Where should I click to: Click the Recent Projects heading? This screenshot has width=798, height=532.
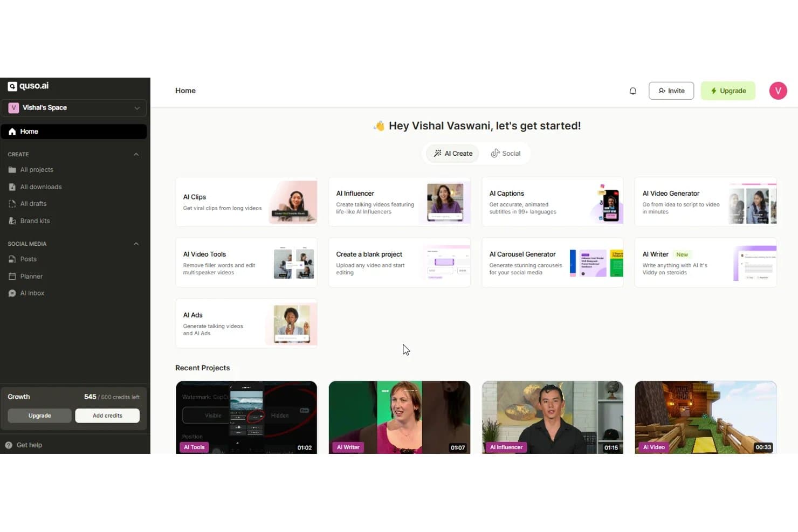pyautogui.click(x=203, y=368)
